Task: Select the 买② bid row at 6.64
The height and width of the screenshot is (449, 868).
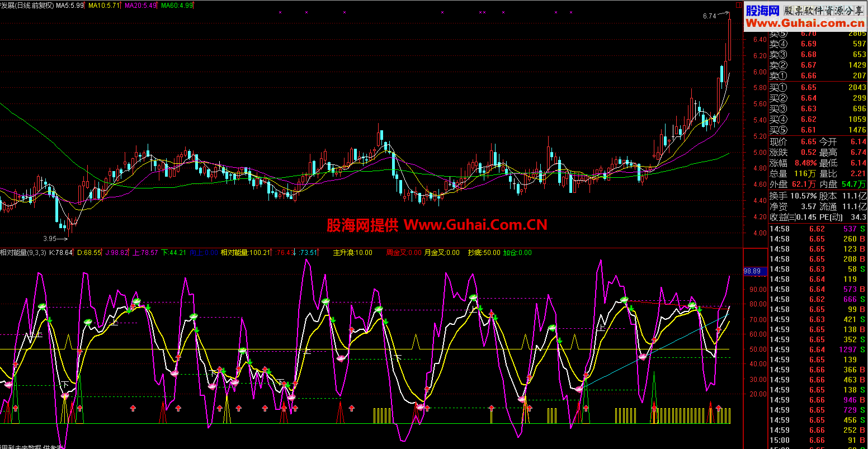Action: [x=818, y=98]
